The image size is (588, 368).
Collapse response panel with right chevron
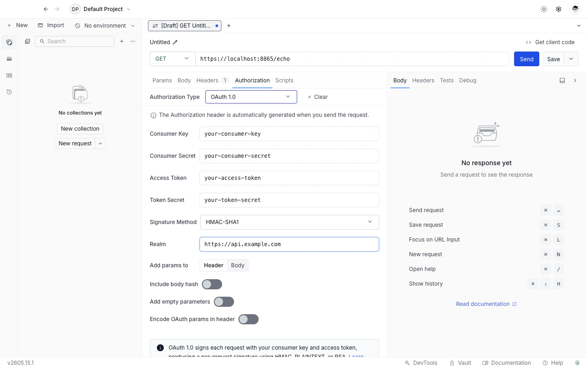pos(575,80)
